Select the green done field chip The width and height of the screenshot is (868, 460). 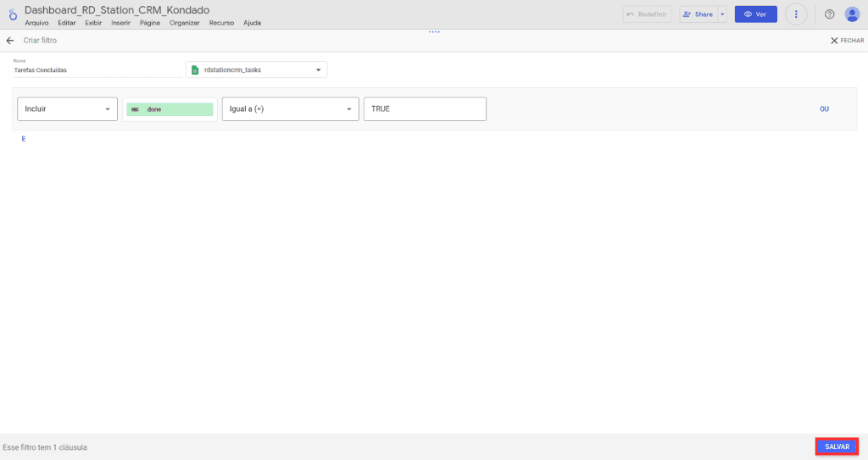(x=170, y=109)
